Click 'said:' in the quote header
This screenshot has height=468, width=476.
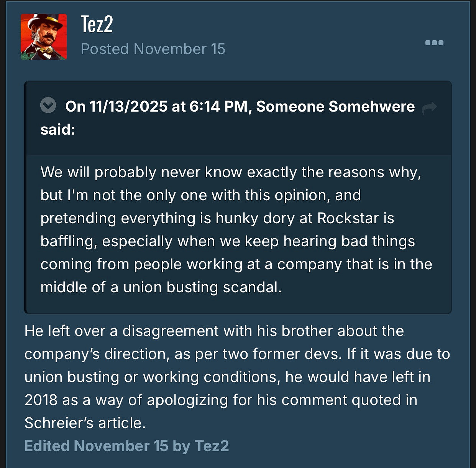[57, 129]
